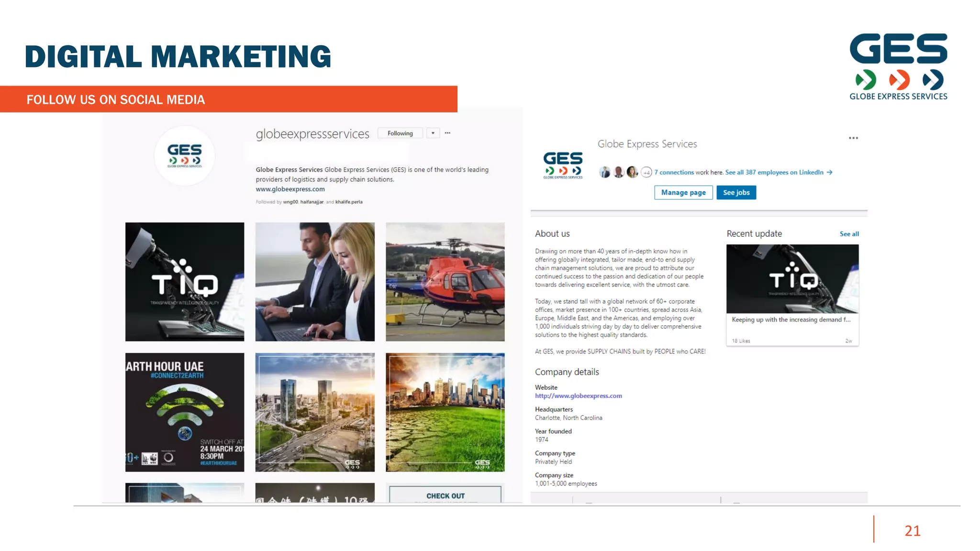Open the Earth Hour UAE post

click(x=185, y=412)
